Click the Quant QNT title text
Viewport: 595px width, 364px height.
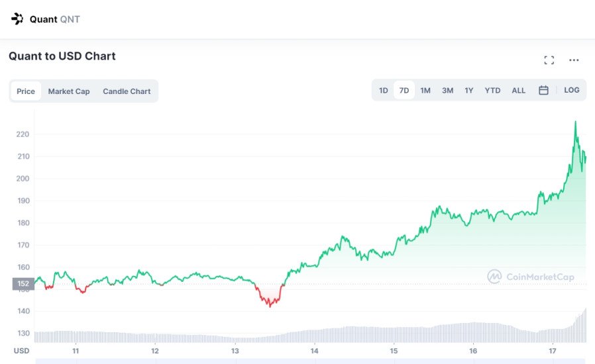click(x=54, y=19)
